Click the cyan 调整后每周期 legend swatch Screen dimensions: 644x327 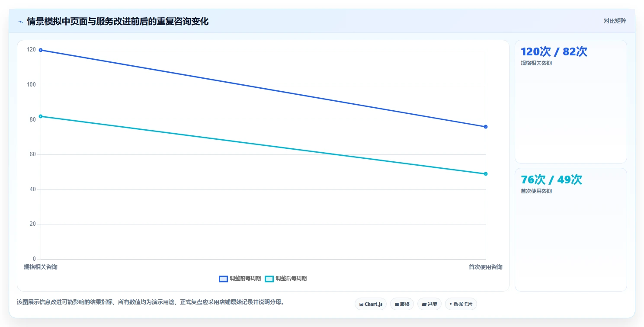(269, 279)
